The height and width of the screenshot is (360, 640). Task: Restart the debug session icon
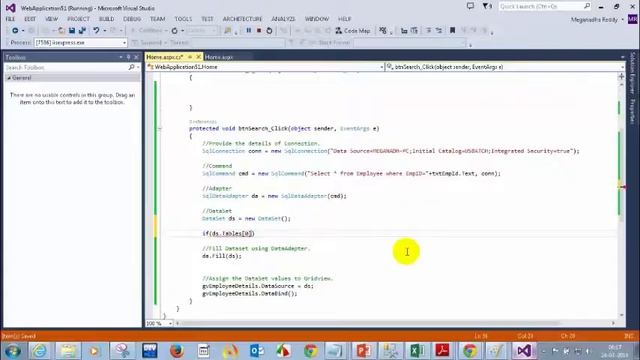pos(269,31)
